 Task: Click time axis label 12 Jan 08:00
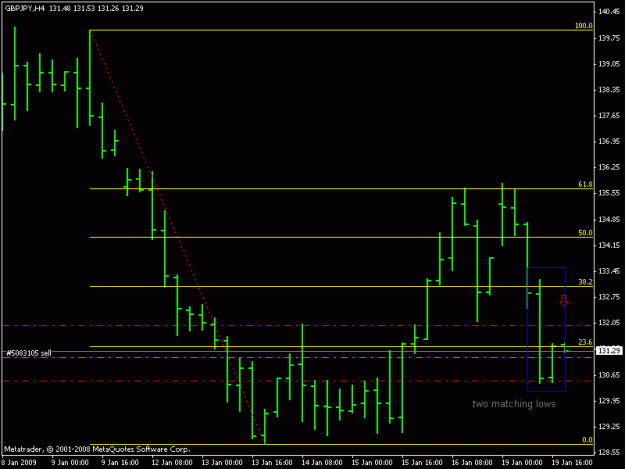(x=172, y=463)
